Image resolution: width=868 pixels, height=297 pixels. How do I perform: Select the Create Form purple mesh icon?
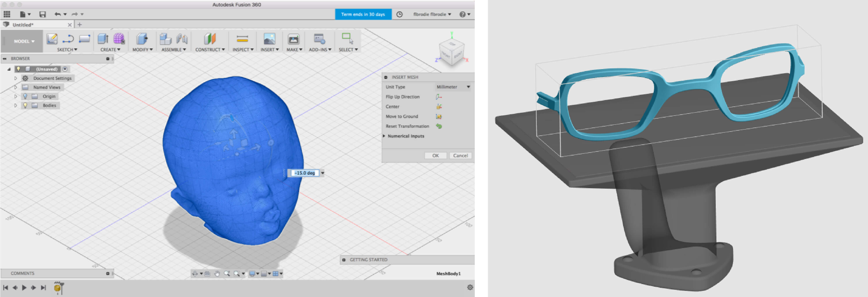[x=119, y=39]
